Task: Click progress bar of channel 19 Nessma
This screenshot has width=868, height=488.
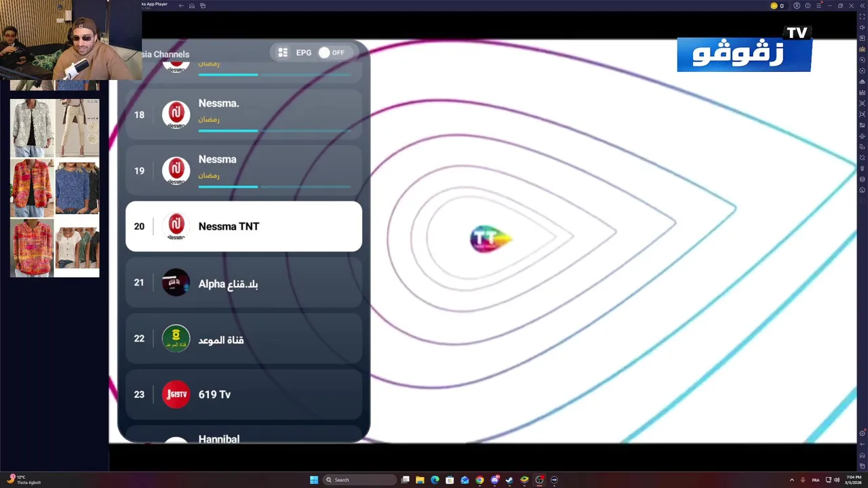Action: click(275, 186)
